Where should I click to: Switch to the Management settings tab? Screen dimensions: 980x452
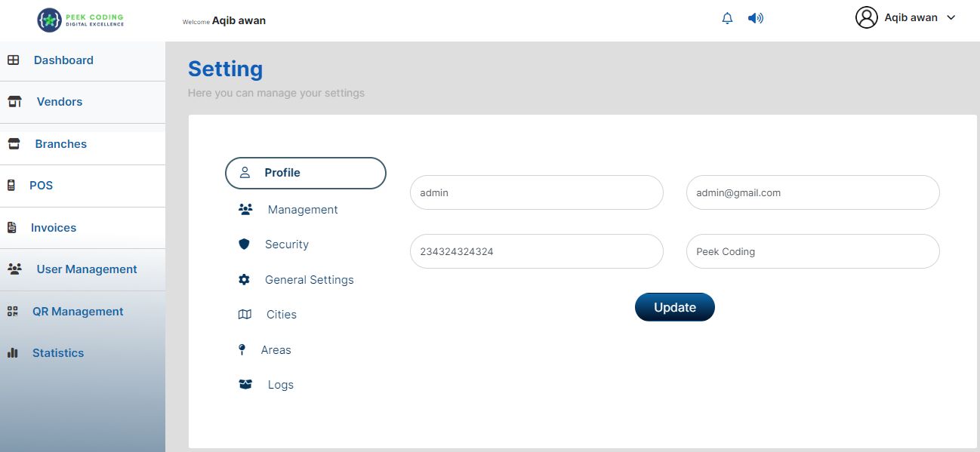302,210
